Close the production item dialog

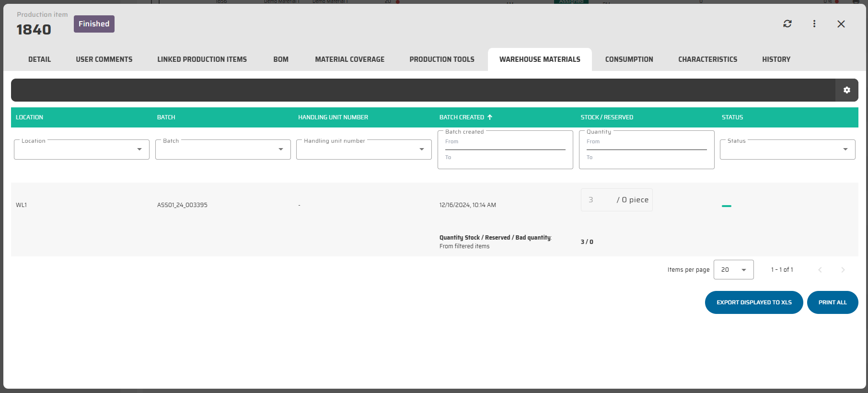point(841,24)
